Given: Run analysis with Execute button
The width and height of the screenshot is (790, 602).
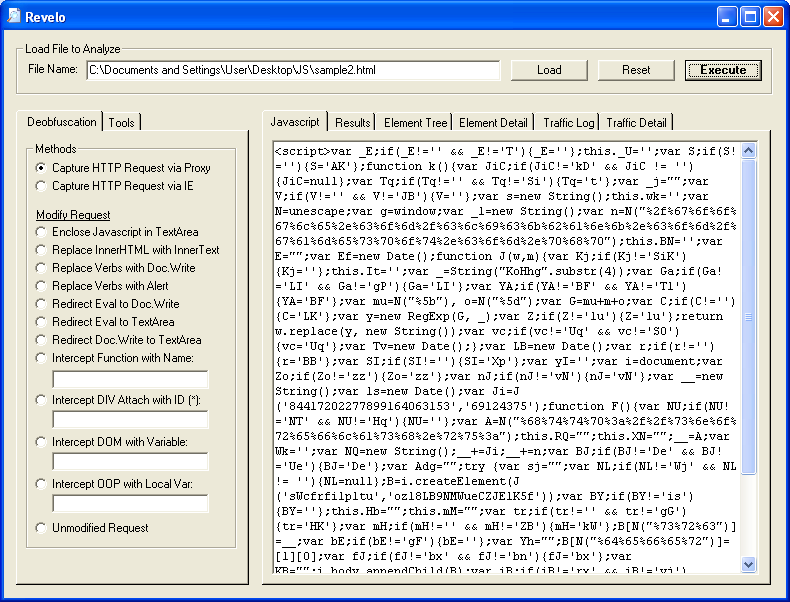Looking at the screenshot, I should pos(723,70).
